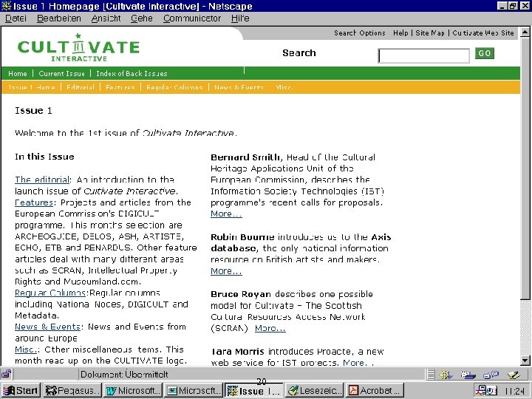Select News & Events in orange bar
This screenshot has height=399, width=532.
click(x=239, y=87)
